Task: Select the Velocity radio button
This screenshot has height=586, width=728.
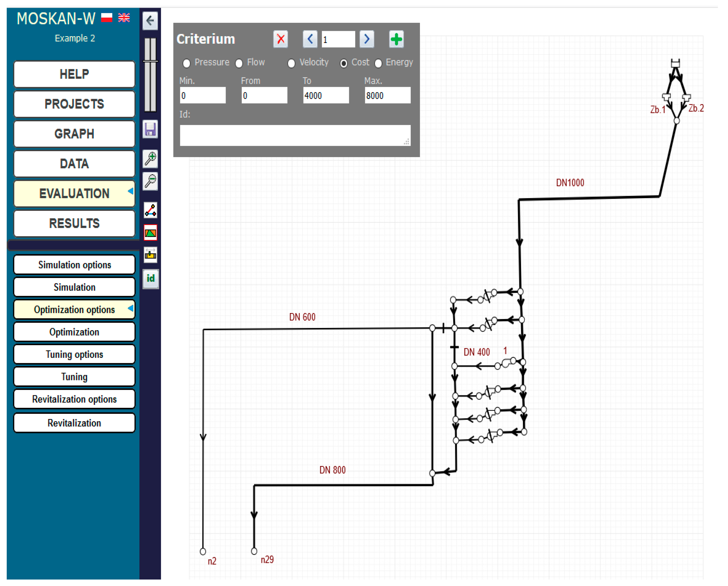Action: pos(291,63)
